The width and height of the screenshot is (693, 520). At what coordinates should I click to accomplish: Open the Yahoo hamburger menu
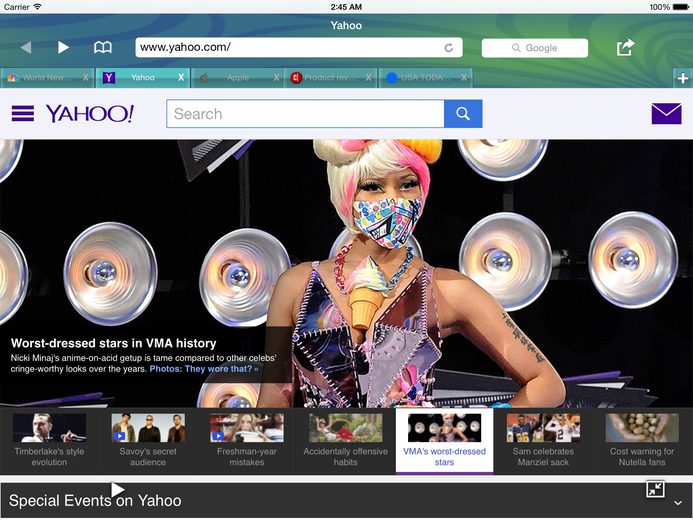click(x=23, y=114)
